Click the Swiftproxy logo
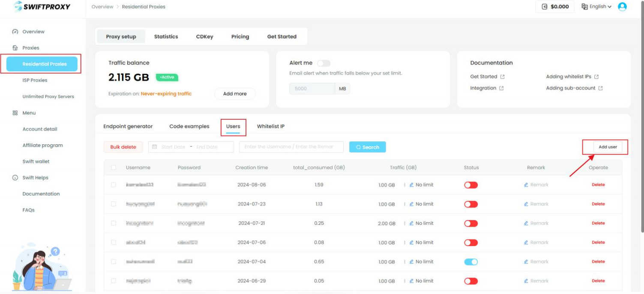 tap(42, 7)
